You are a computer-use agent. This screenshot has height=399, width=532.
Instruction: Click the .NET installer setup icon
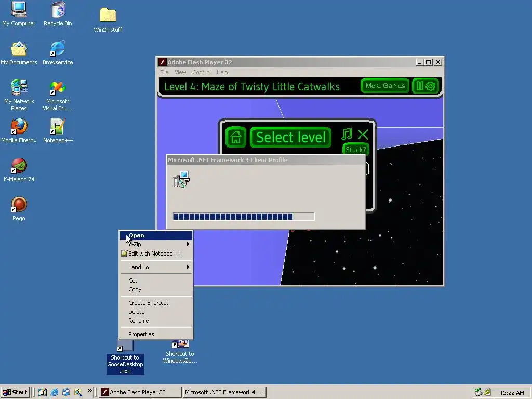[x=181, y=179]
